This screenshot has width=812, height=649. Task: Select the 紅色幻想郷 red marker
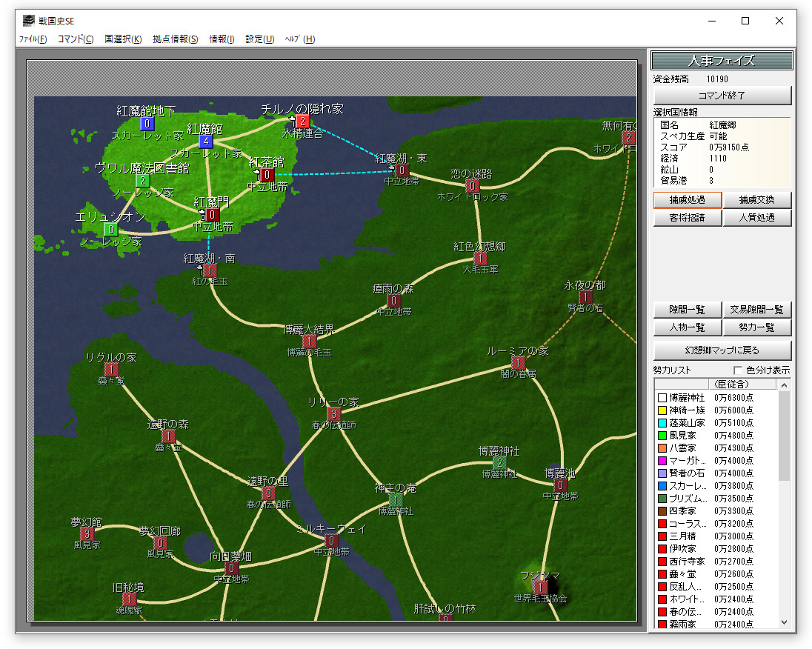pyautogui.click(x=480, y=259)
